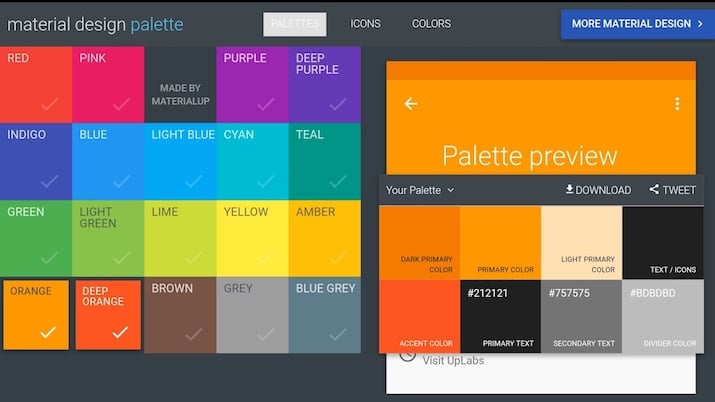Click the checkmark on the Teal tile

337,181
